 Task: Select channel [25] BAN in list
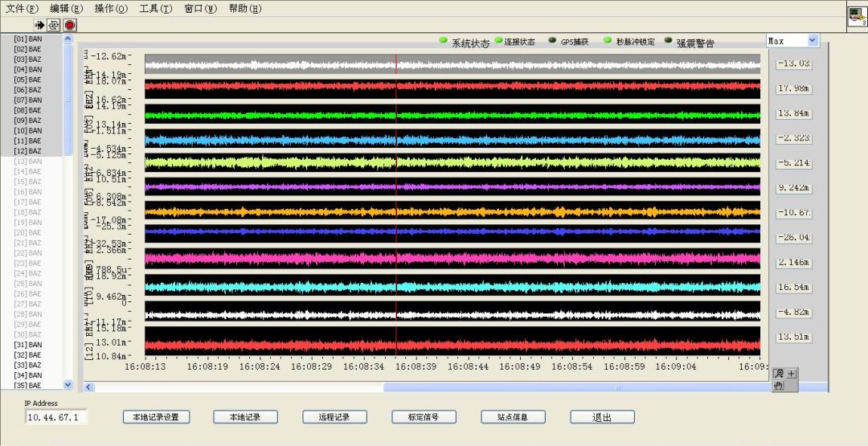(x=31, y=284)
